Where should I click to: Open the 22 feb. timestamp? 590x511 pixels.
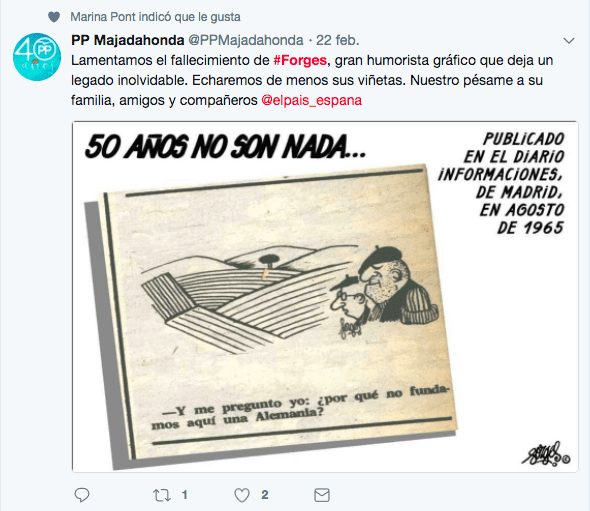338,40
